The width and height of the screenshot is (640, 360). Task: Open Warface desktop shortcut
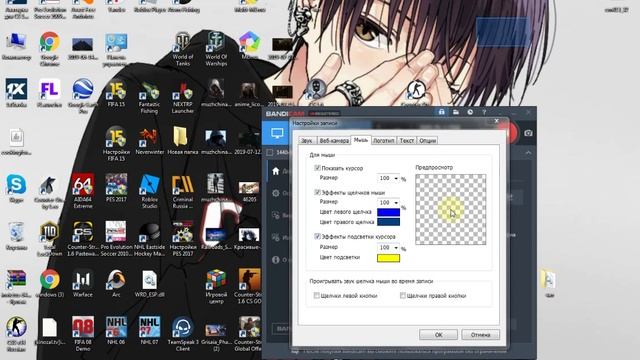coord(83,283)
